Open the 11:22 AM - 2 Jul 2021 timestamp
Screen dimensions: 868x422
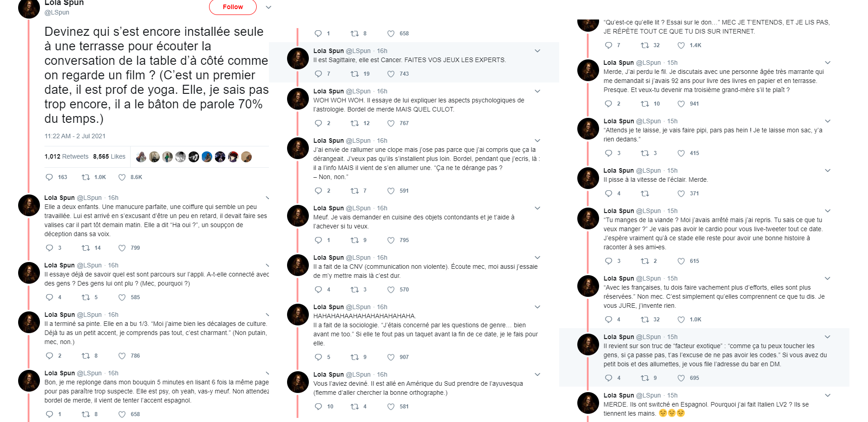(75, 136)
